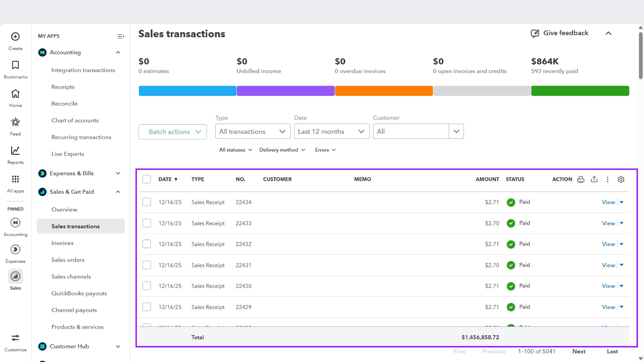Click the export icon in table header
Screen dimensions: 644x362
coord(594,179)
